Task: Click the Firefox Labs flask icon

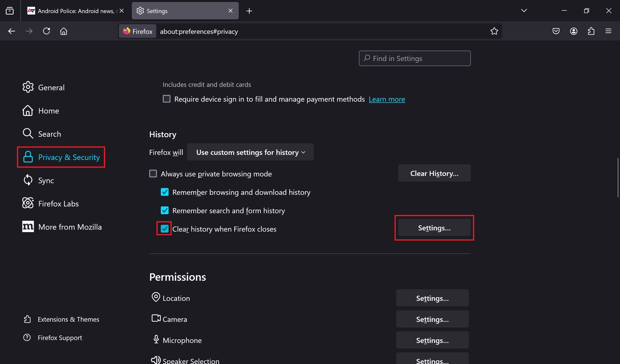Action: (x=28, y=203)
